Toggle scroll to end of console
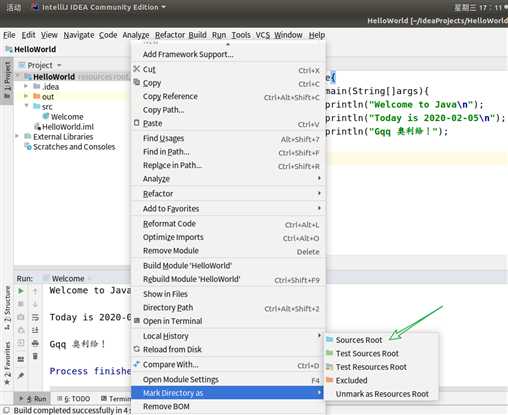The height and width of the screenshot is (415, 508). (x=35, y=330)
